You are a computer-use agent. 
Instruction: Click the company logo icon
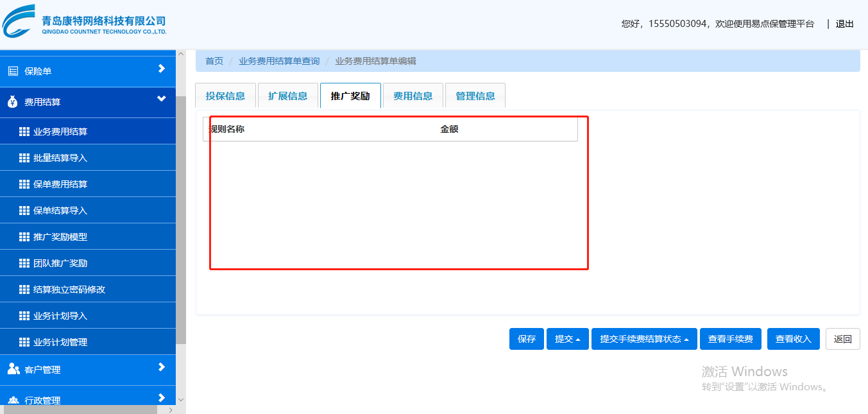[x=19, y=21]
